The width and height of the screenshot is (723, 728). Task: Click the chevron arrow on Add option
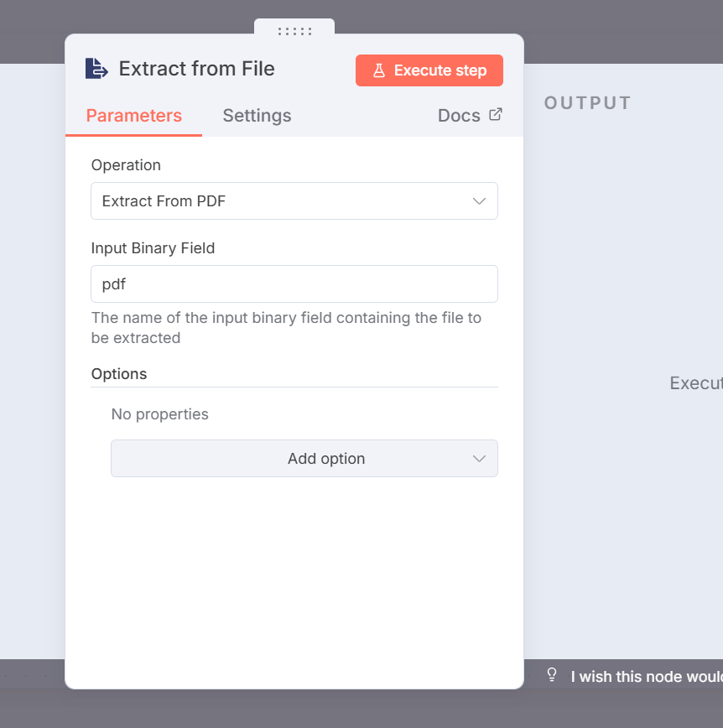(479, 459)
